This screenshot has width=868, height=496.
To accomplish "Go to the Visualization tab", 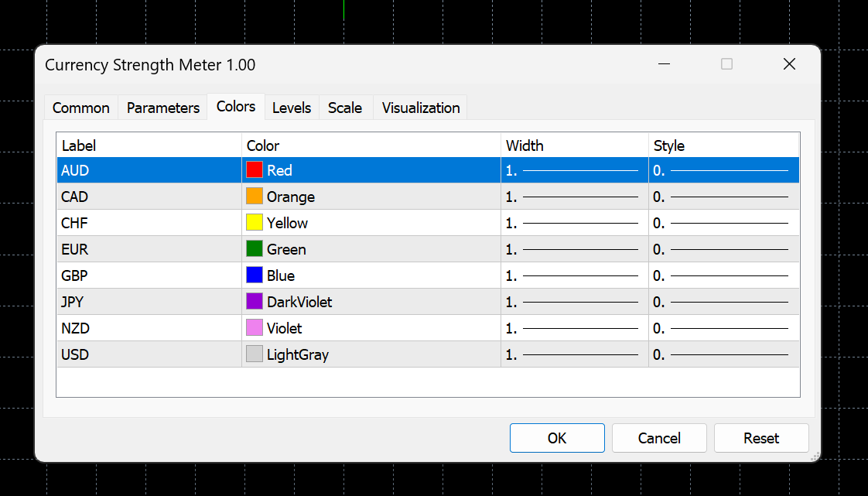I will pyautogui.click(x=421, y=108).
